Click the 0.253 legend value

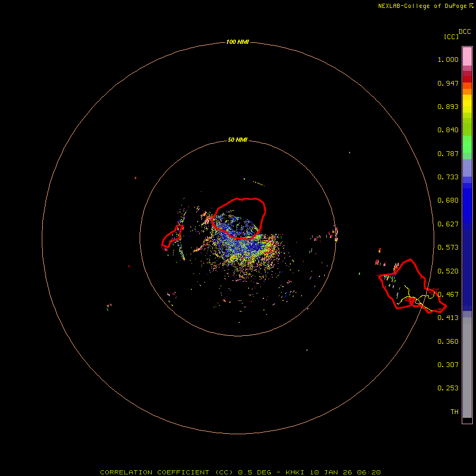tap(448, 388)
